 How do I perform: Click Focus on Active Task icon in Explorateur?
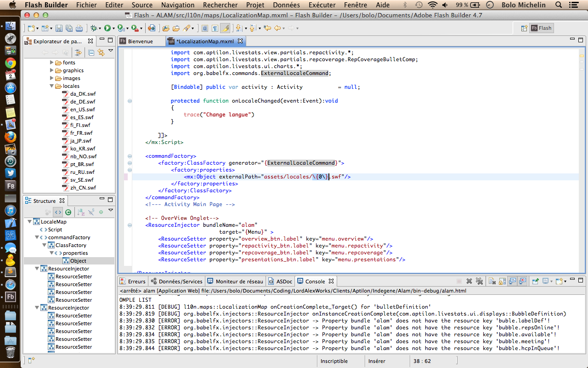pos(78,52)
